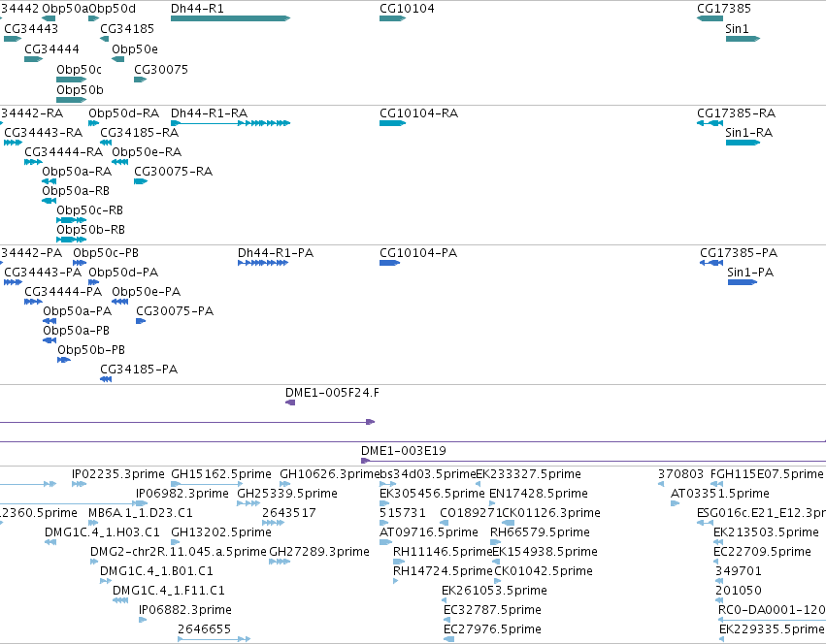Viewport: 826px width, 644px height.
Task: Click Obp50a-PB protein label
Action: click(x=77, y=331)
